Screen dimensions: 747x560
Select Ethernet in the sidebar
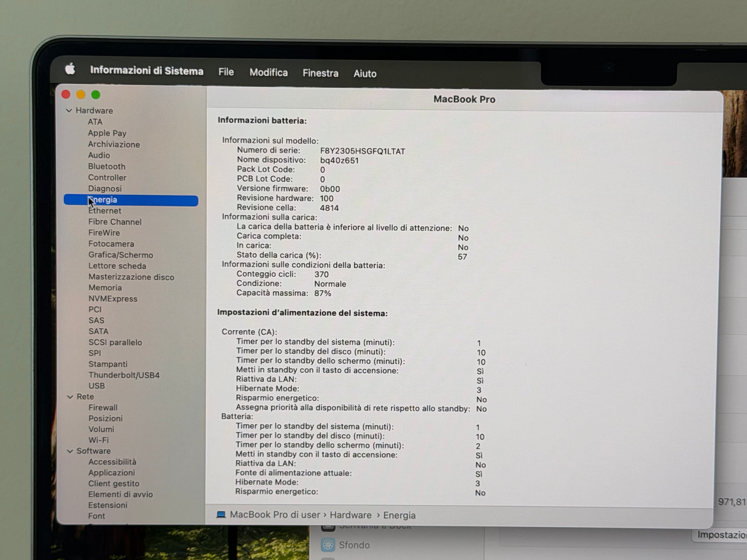(x=105, y=211)
